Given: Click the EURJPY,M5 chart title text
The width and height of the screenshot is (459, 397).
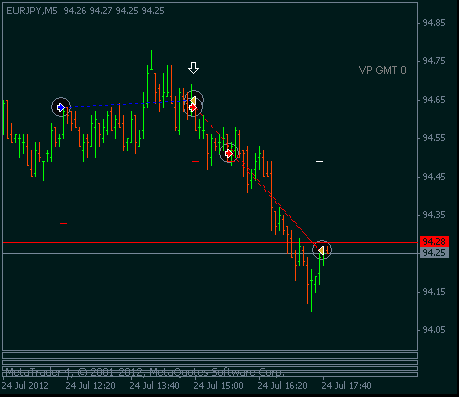Looking at the screenshot, I should click(x=32, y=11).
